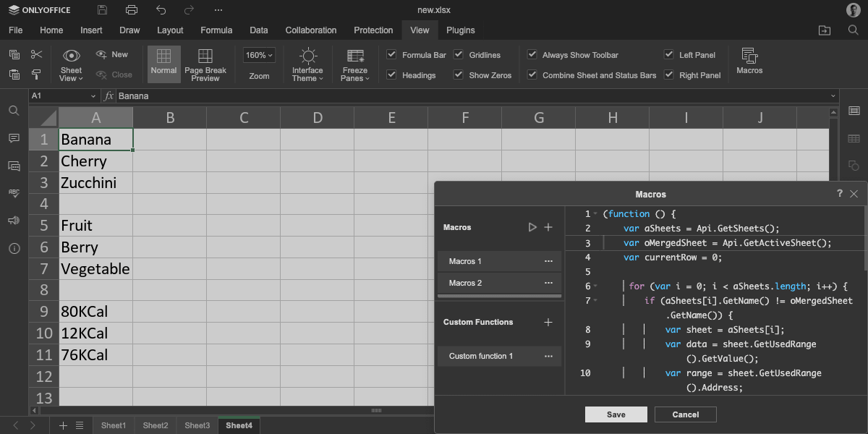Image resolution: width=868 pixels, height=434 pixels.
Task: Open the Sheet View dropdown
Action: click(72, 64)
